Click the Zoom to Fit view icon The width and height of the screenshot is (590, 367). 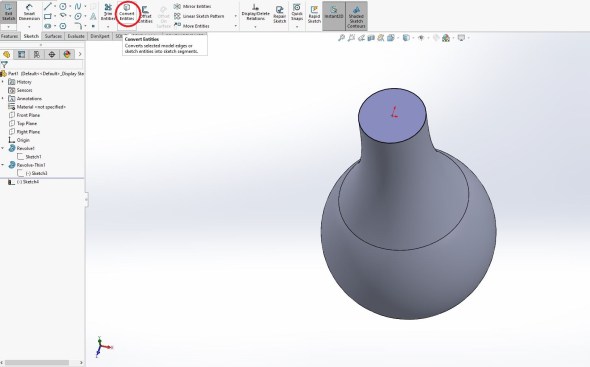(x=341, y=38)
